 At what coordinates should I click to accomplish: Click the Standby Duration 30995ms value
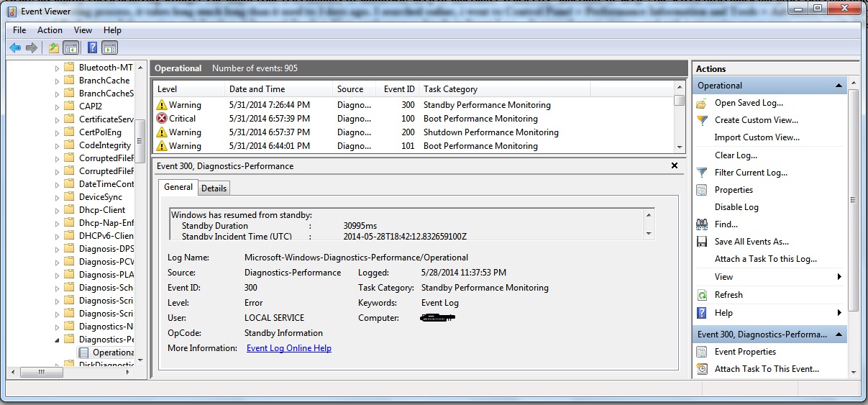360,226
